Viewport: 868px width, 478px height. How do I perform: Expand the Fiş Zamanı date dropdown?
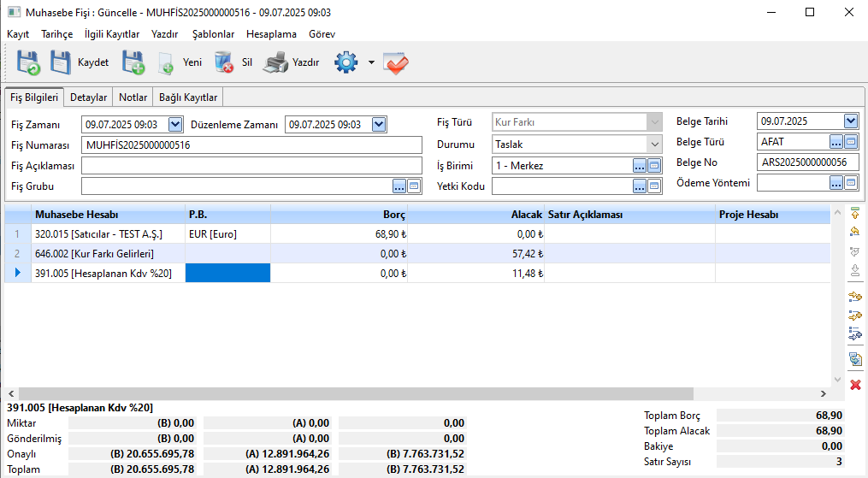(175, 125)
